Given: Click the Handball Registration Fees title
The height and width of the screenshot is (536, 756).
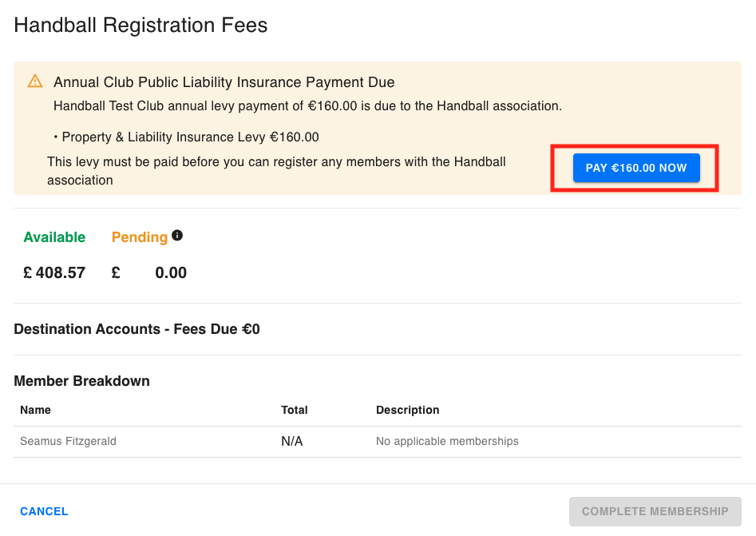Looking at the screenshot, I should (141, 25).
